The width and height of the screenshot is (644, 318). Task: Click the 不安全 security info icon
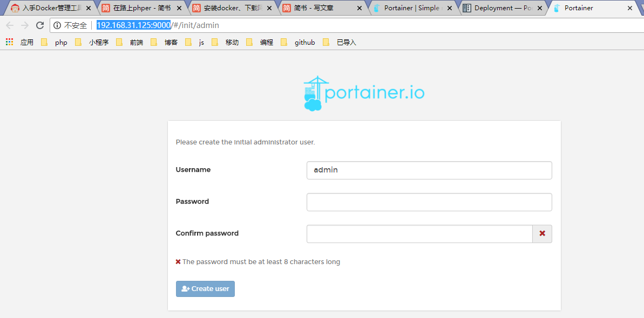pyautogui.click(x=57, y=25)
